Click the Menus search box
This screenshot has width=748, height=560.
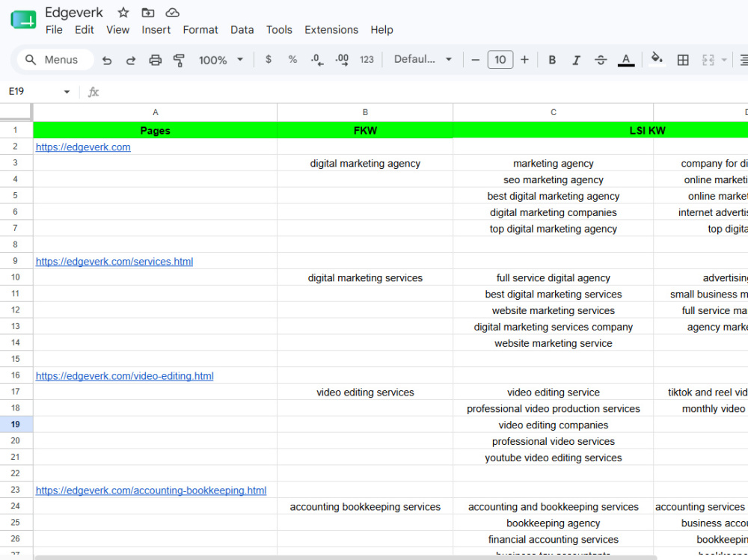click(x=55, y=60)
